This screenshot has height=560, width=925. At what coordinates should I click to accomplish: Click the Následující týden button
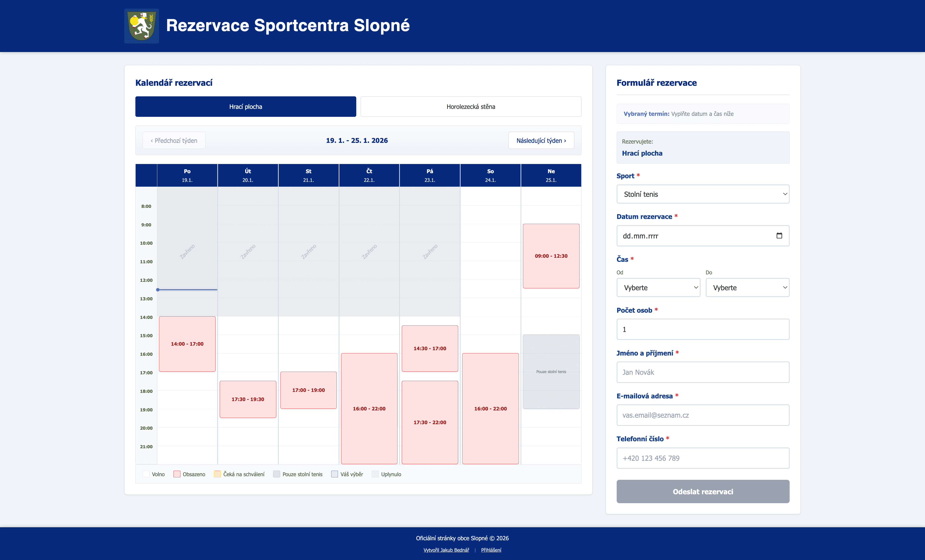[541, 140]
